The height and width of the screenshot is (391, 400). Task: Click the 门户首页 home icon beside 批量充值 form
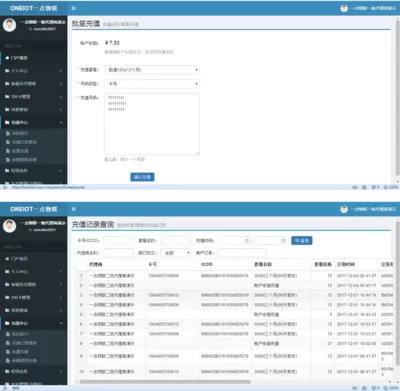pos(7,58)
